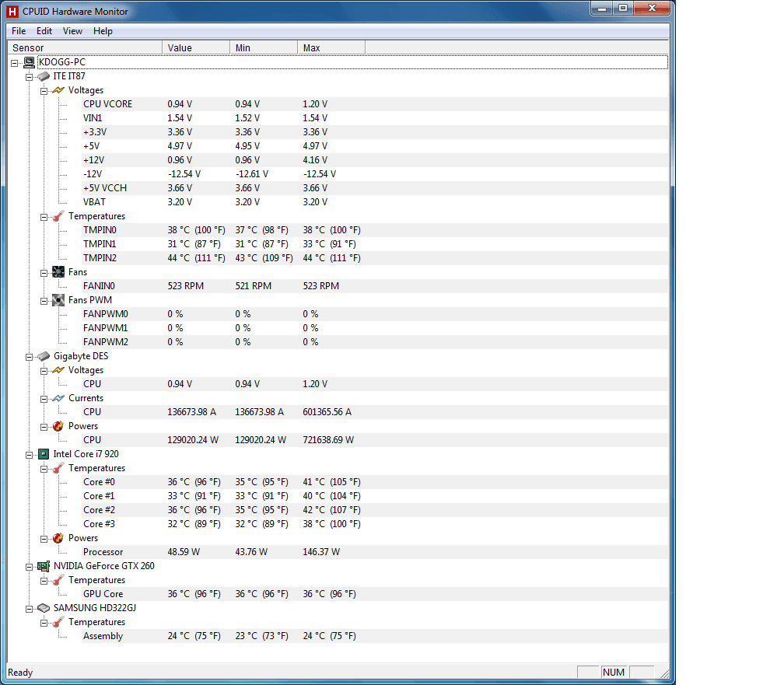Click the SAMSUNG HD322GJ hard drive icon
The image size is (784, 685).
[44, 608]
